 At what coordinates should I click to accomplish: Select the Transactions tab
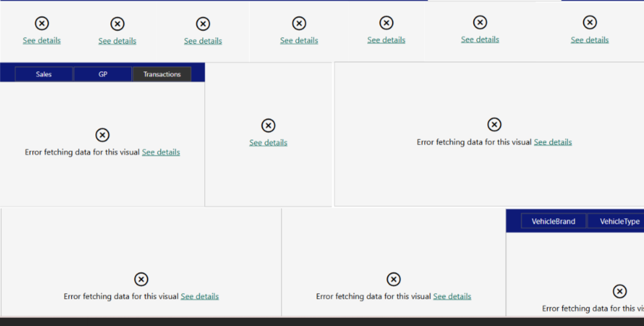point(162,74)
